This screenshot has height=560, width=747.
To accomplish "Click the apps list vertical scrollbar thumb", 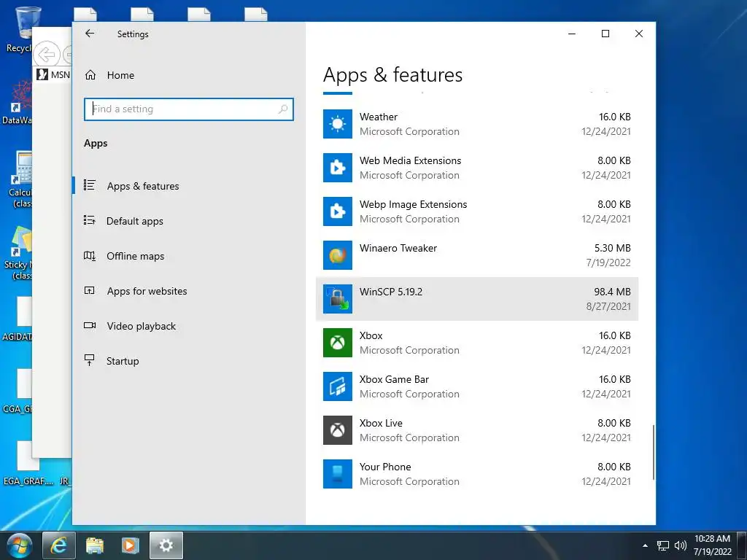I will click(653, 452).
